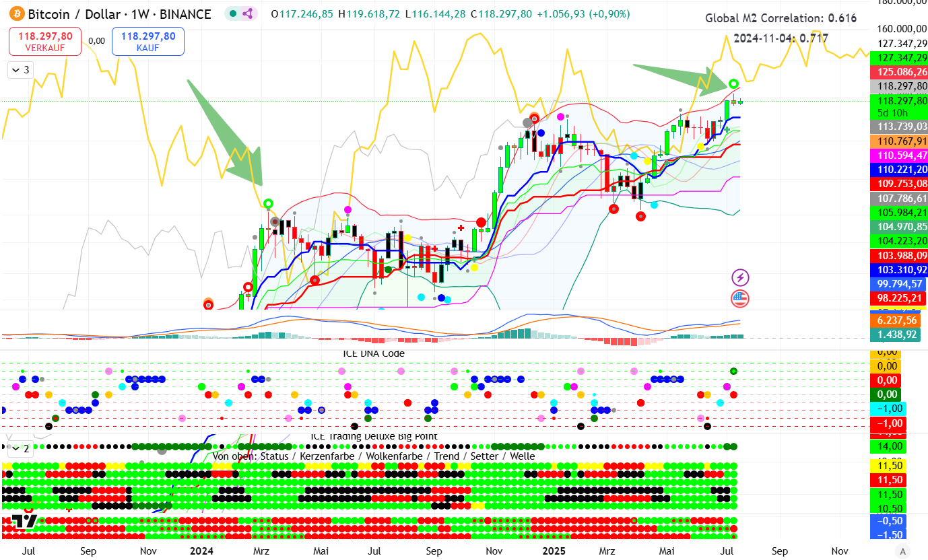Screen dimensions: 928x560
Task: Click the magenta 110.594,47 price label
Action: (x=898, y=155)
